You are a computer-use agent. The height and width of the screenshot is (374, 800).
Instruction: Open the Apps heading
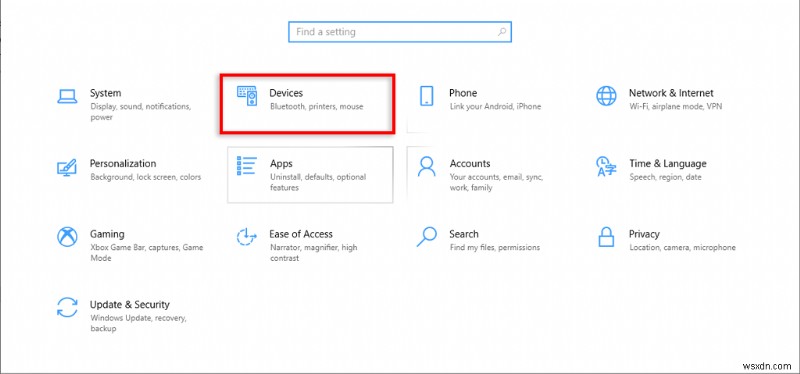(281, 164)
